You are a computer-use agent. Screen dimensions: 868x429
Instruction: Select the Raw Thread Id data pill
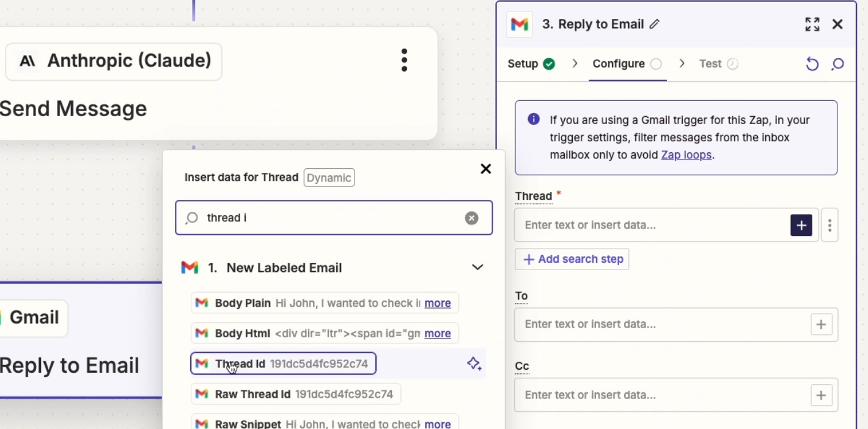tap(296, 394)
